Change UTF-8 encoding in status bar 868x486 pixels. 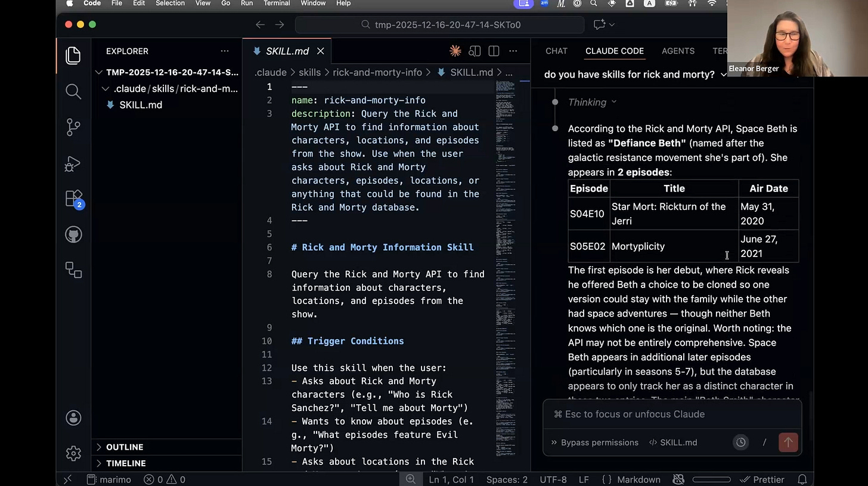point(553,479)
